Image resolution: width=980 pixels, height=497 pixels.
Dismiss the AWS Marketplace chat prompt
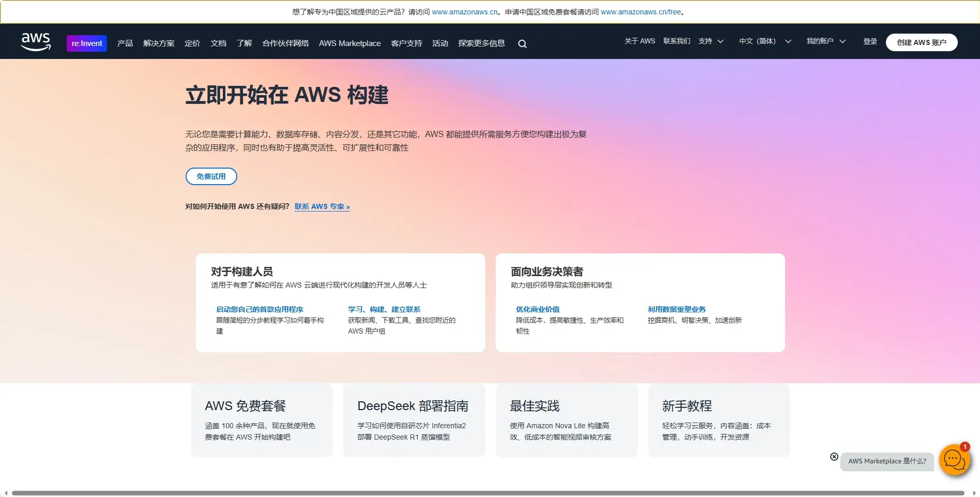834,457
